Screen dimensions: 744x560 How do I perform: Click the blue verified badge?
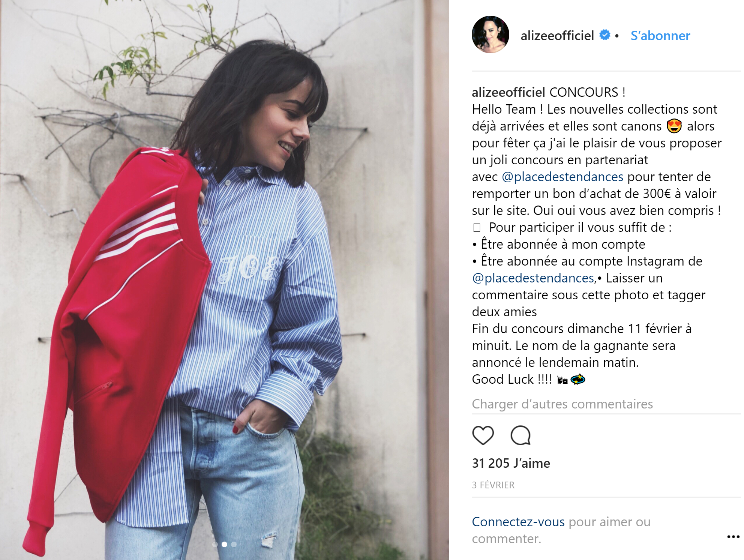604,35
